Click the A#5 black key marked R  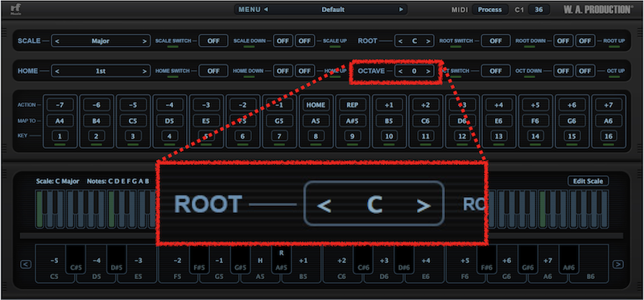pyautogui.click(x=281, y=259)
